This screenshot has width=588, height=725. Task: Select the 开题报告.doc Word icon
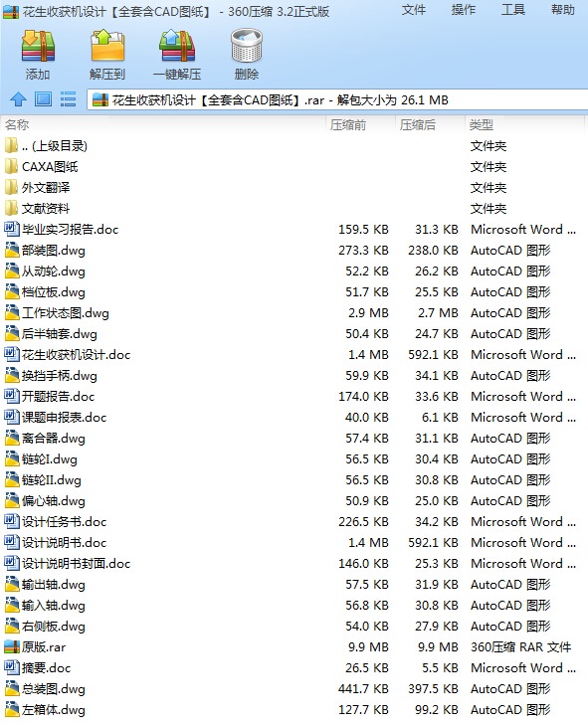tap(11, 396)
